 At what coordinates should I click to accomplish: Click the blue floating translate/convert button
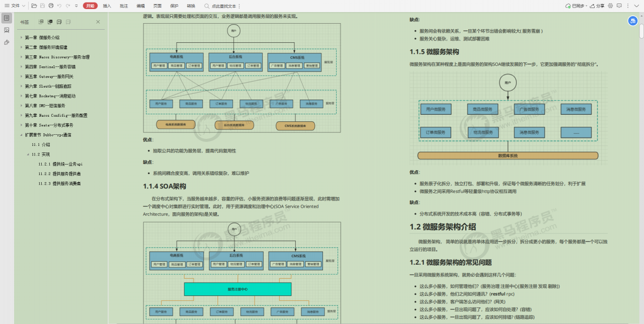click(x=632, y=21)
